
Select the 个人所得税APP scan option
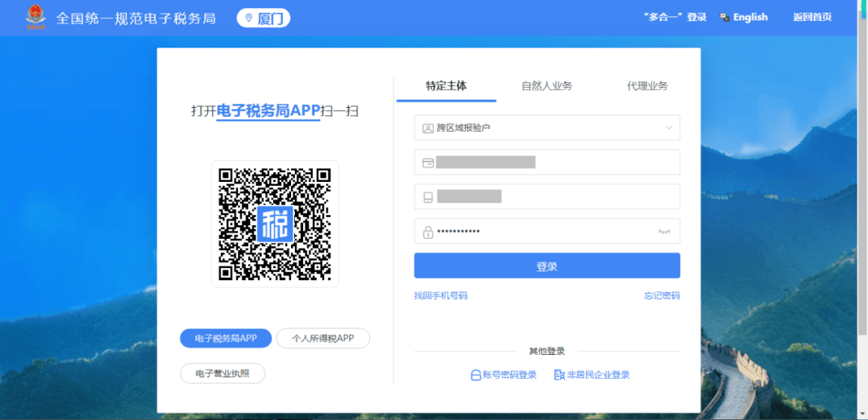point(323,339)
